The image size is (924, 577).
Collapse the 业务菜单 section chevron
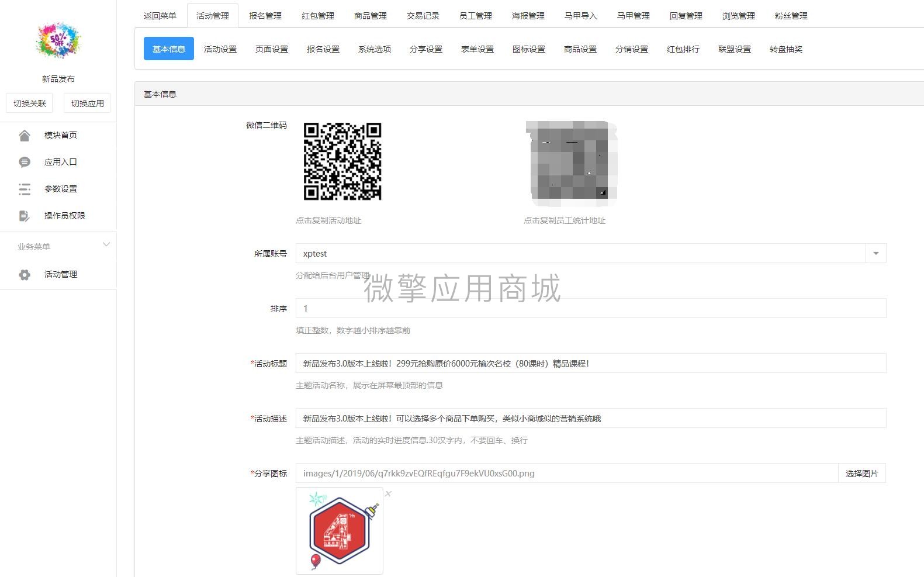point(106,245)
